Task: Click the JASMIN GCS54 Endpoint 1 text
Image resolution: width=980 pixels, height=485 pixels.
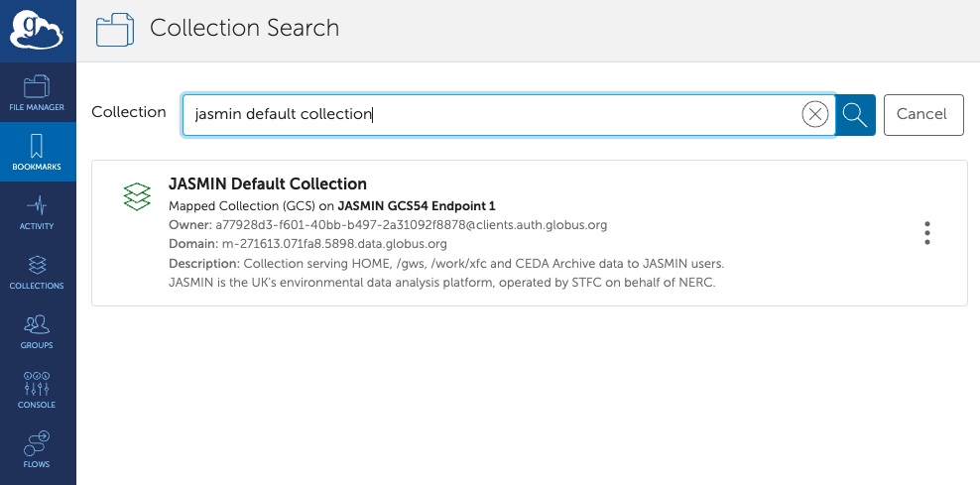Action: point(416,206)
